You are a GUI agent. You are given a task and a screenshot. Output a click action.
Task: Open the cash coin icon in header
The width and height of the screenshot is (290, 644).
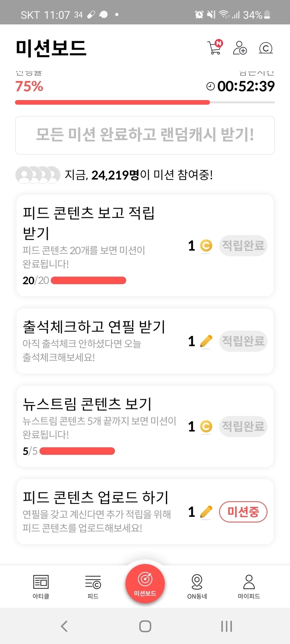266,48
